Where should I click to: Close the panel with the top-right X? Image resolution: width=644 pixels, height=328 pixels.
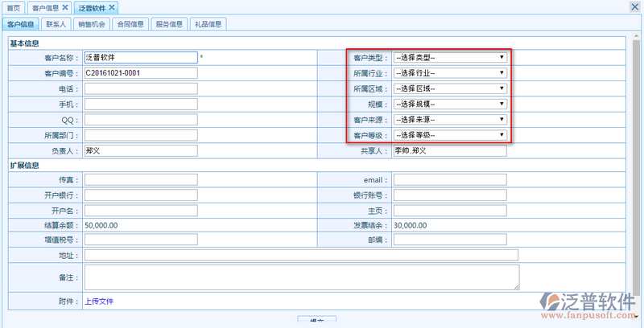point(634,7)
